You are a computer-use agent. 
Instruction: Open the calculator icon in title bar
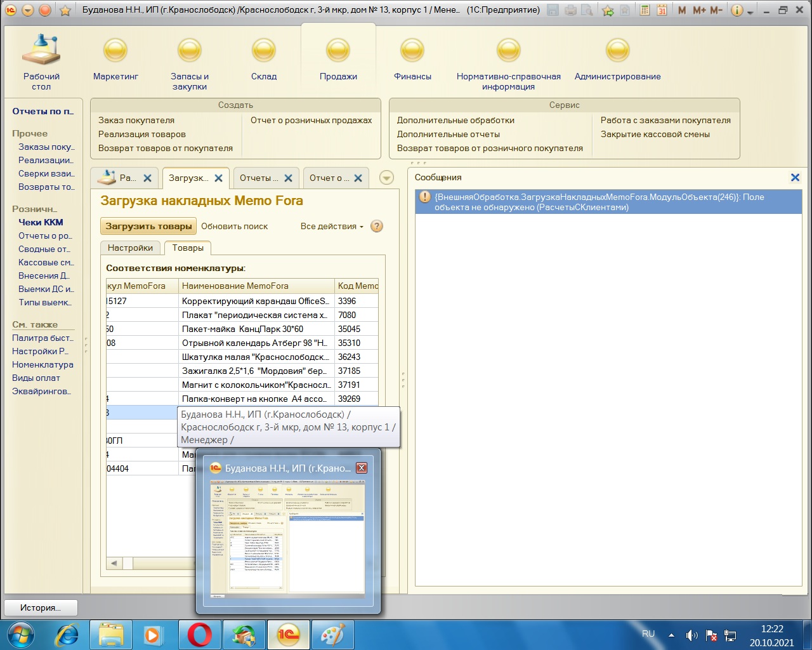645,10
